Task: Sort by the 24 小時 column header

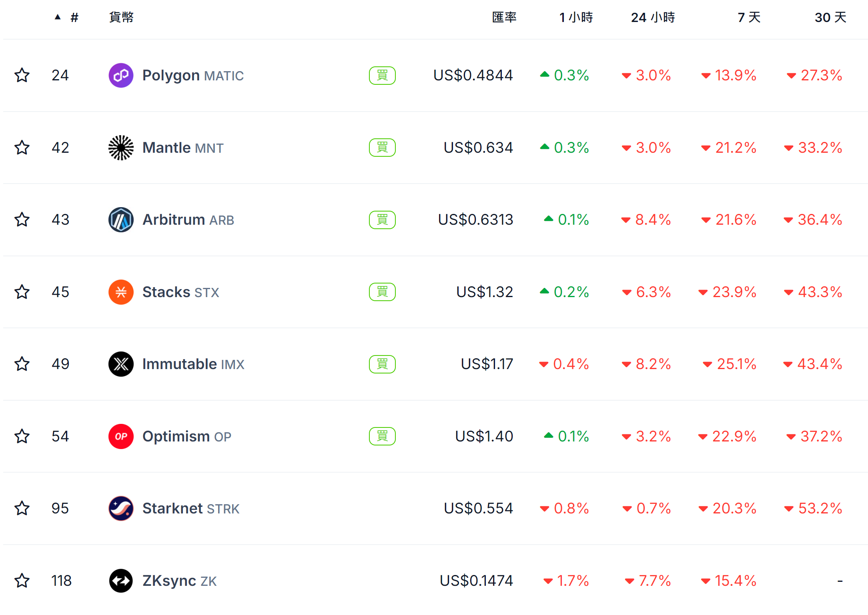Action: click(653, 18)
